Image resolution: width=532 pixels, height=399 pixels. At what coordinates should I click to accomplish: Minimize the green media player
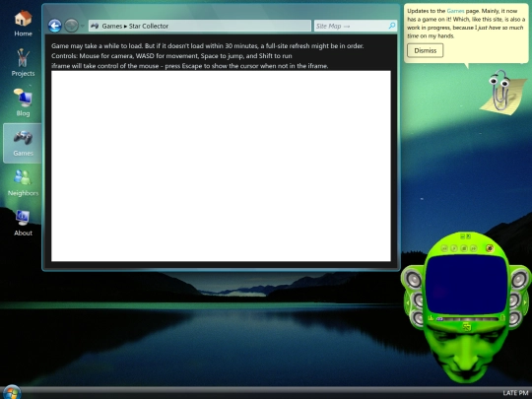click(462, 236)
